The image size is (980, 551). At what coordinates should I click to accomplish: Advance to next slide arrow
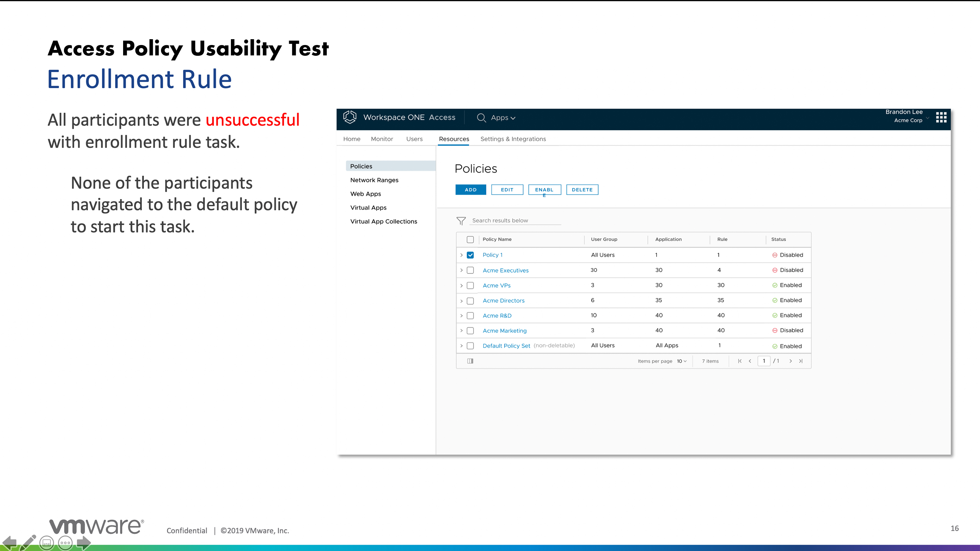84,543
